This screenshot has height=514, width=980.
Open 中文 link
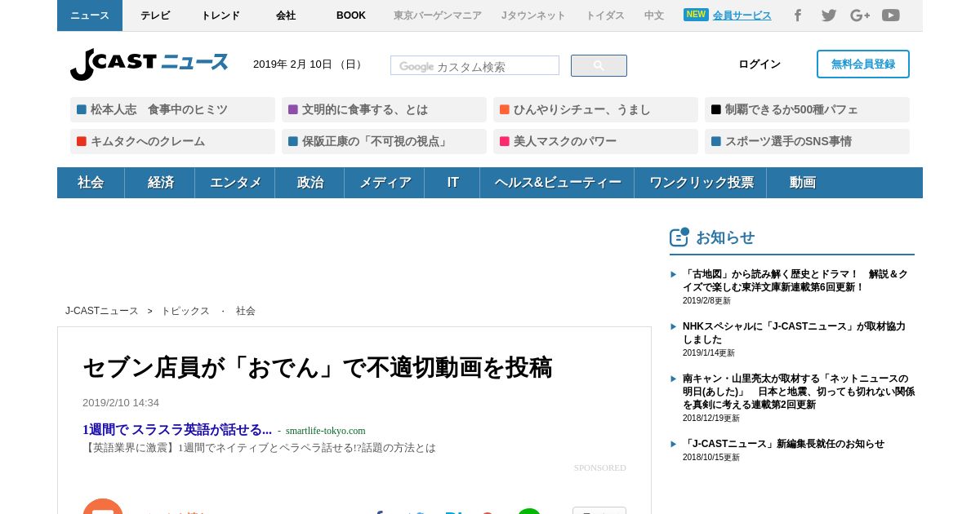(654, 16)
